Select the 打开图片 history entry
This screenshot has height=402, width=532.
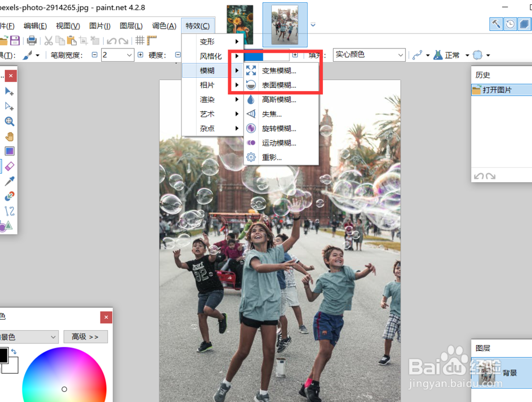tap(502, 90)
